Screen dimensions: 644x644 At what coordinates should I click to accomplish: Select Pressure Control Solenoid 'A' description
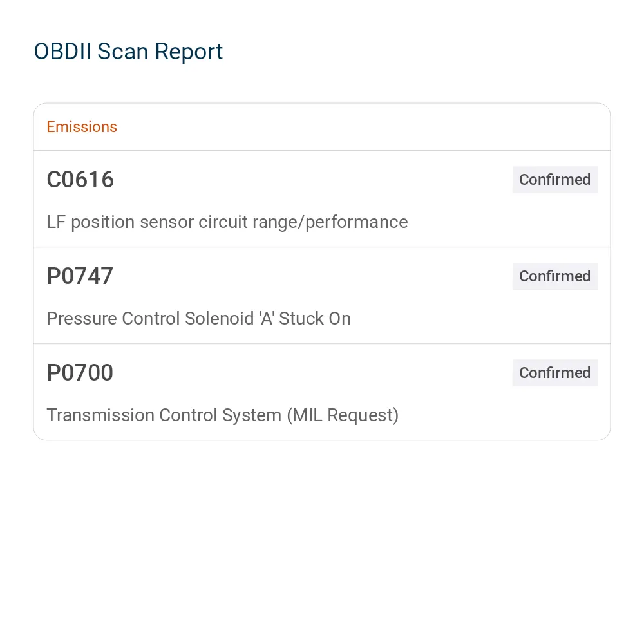point(199,319)
